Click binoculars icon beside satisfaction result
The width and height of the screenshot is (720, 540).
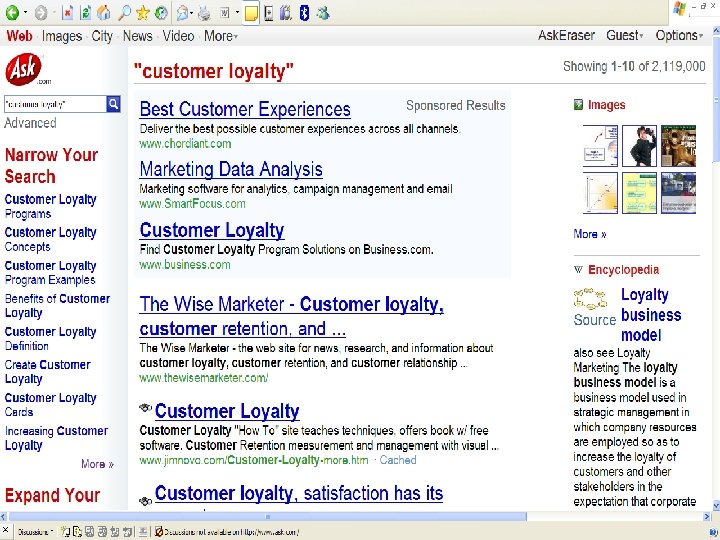pyautogui.click(x=146, y=501)
